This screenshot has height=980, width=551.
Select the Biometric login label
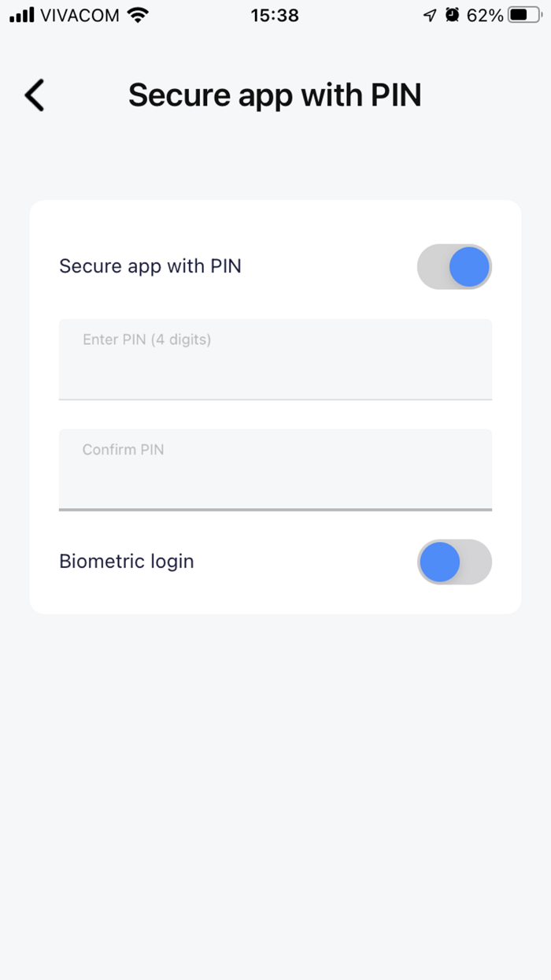pyautogui.click(x=126, y=561)
